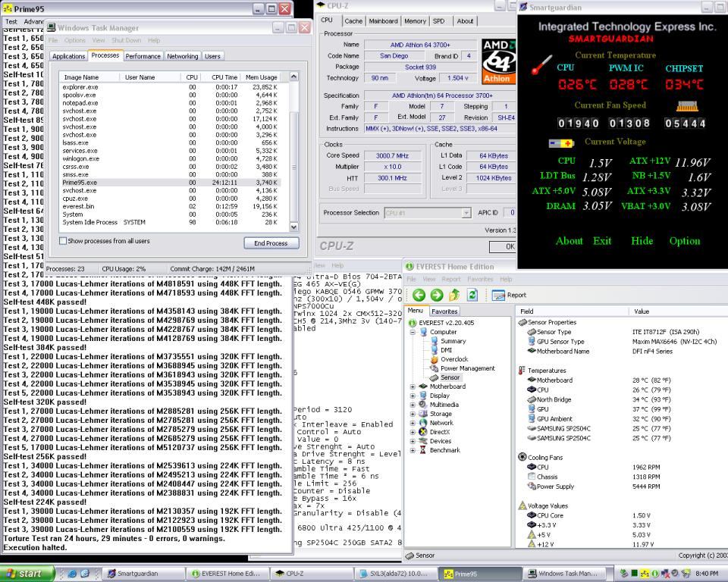Image resolution: width=728 pixels, height=582 pixels.
Task: Click Option in the Smartguardian window
Action: click(x=685, y=241)
